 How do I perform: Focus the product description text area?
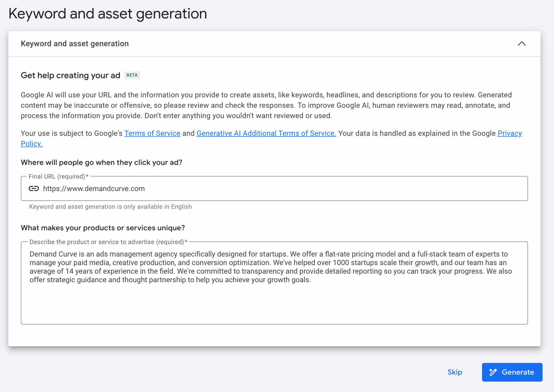point(274,283)
